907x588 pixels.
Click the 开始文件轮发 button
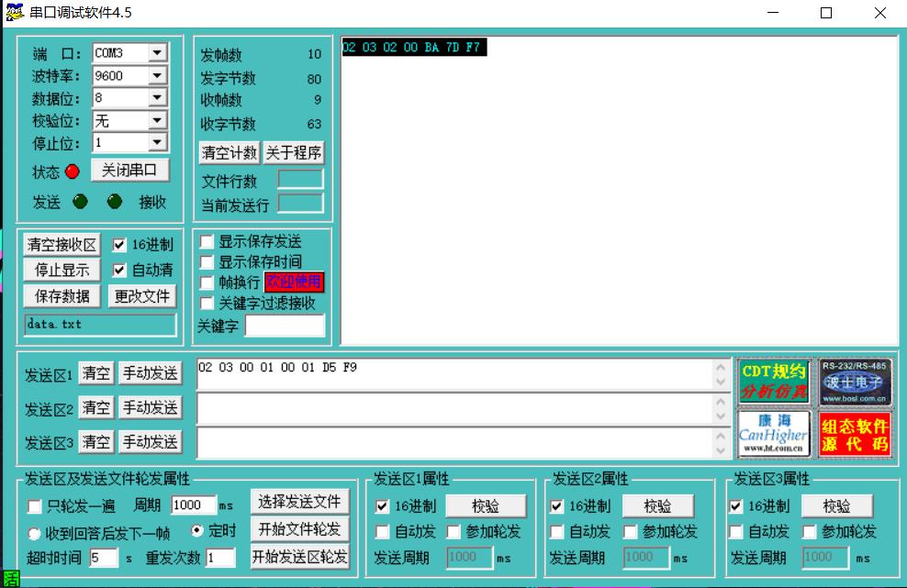299,529
